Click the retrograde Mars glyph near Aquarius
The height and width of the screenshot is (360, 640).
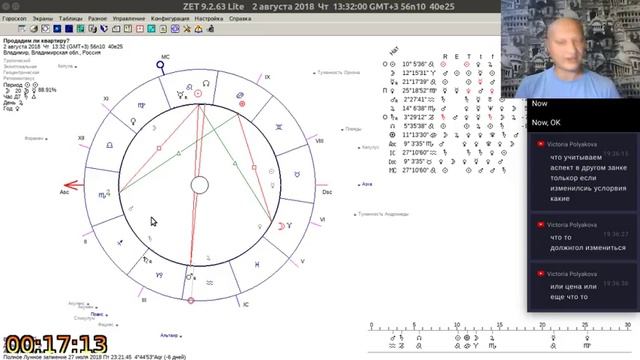pyautogui.click(x=191, y=277)
